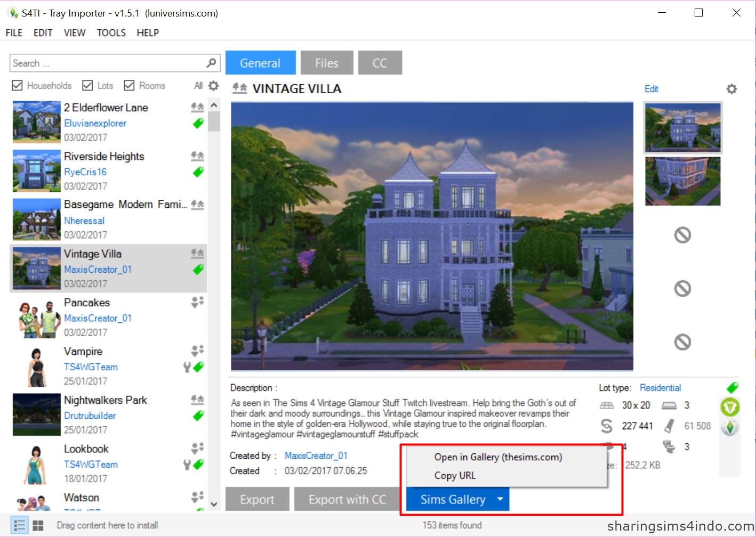The image size is (756, 537).
Task: Expand the Sims Gallery dropdown arrow
Action: [500, 499]
